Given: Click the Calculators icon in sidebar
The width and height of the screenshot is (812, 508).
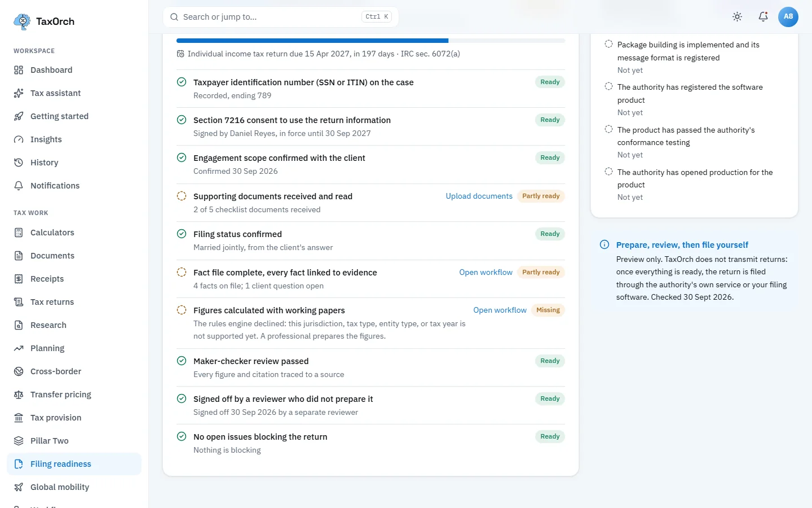Looking at the screenshot, I should (19, 233).
